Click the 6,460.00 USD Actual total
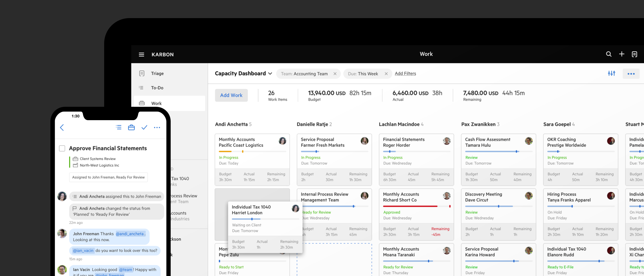The width and height of the screenshot is (644, 276). point(417,96)
